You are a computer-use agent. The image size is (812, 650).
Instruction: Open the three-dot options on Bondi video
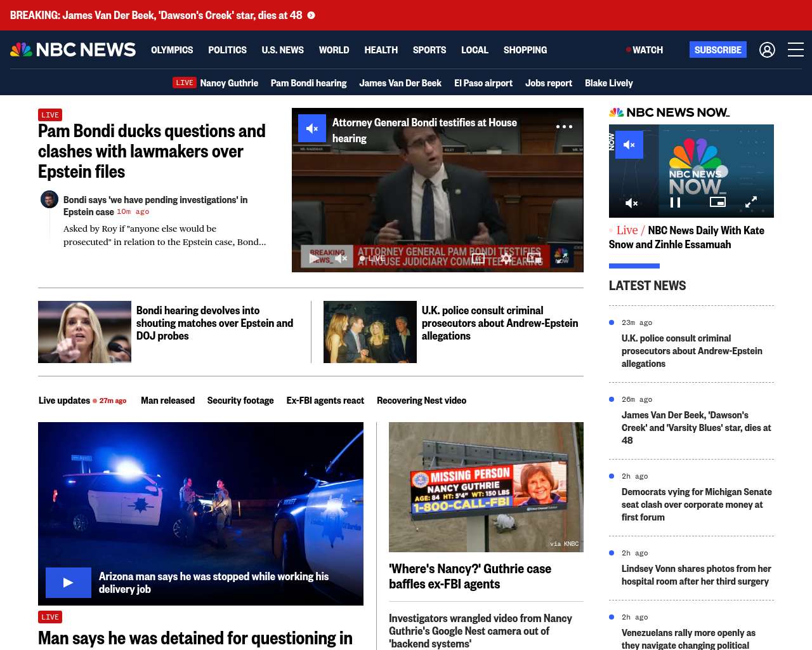point(564,127)
